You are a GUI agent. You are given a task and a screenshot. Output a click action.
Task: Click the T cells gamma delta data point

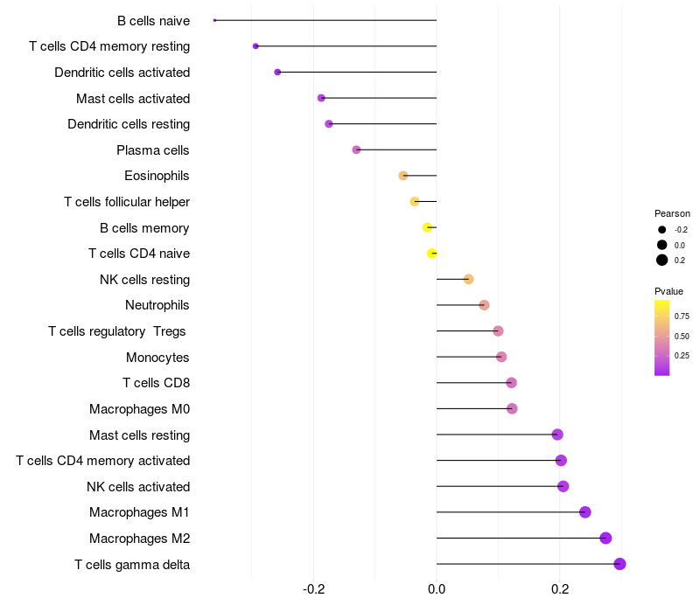(x=619, y=564)
